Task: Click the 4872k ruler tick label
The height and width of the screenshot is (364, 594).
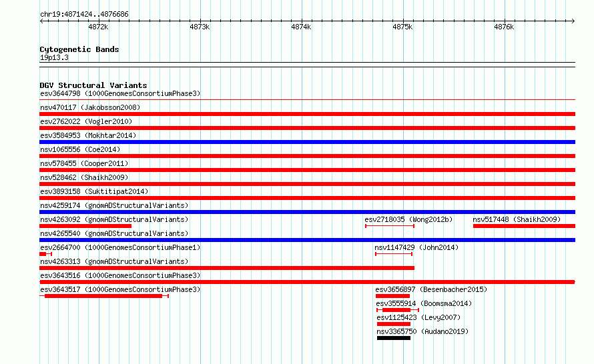Action: pos(98,27)
